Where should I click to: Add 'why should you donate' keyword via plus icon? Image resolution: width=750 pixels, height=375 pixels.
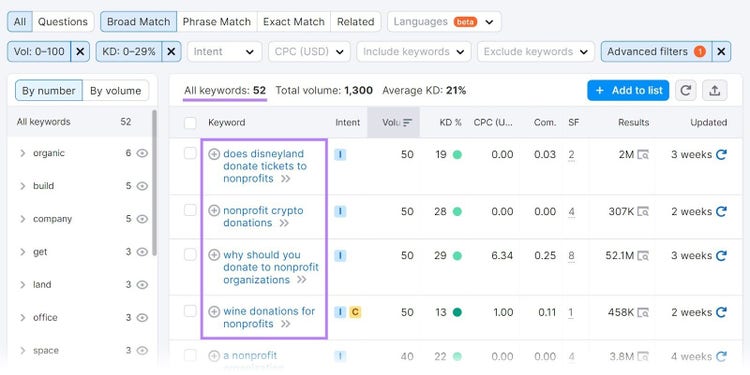click(214, 255)
